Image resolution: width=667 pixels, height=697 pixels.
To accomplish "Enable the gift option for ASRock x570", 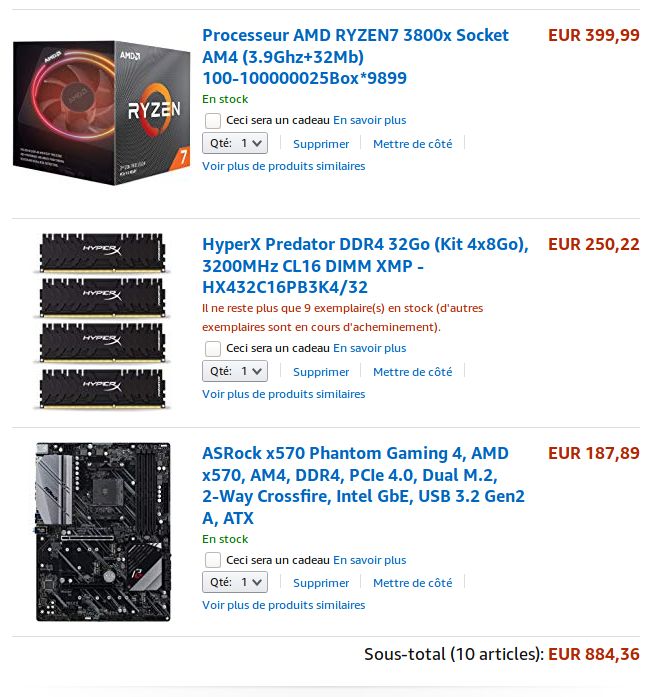I will click(213, 560).
